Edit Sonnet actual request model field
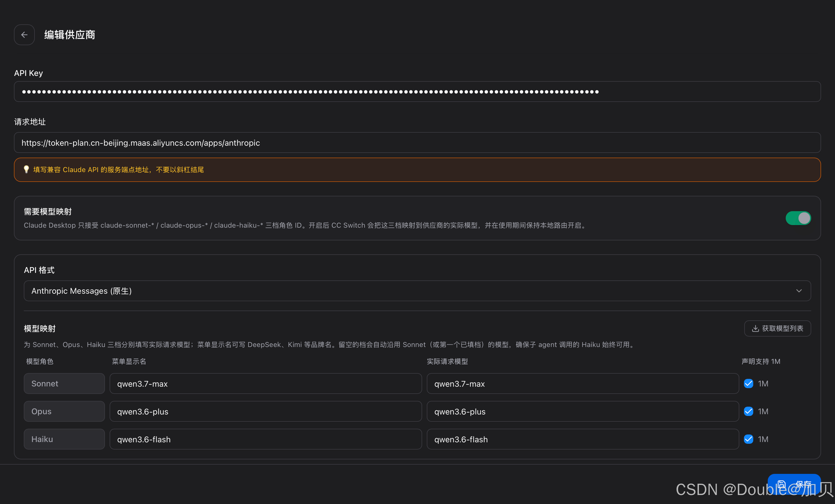The image size is (835, 504). pos(582,384)
